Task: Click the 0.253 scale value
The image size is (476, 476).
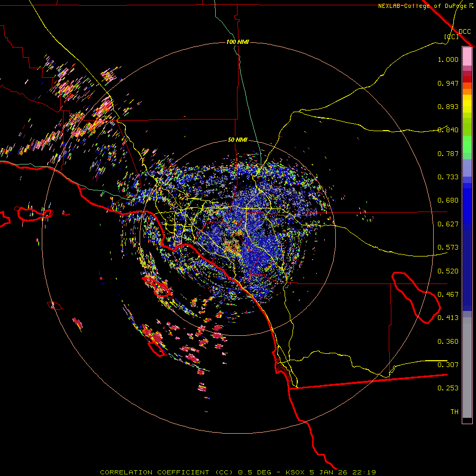Action: pos(448,388)
